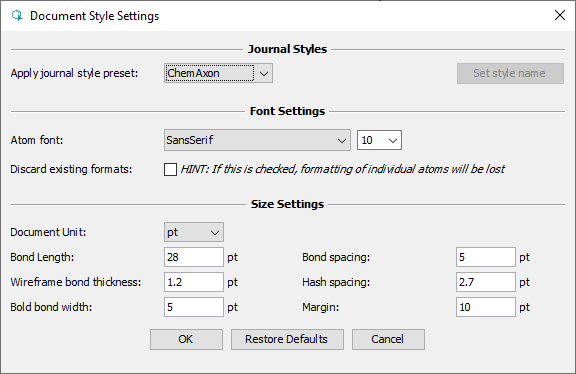Cancel the style settings dialog
This screenshot has width=576, height=374.
point(388,339)
